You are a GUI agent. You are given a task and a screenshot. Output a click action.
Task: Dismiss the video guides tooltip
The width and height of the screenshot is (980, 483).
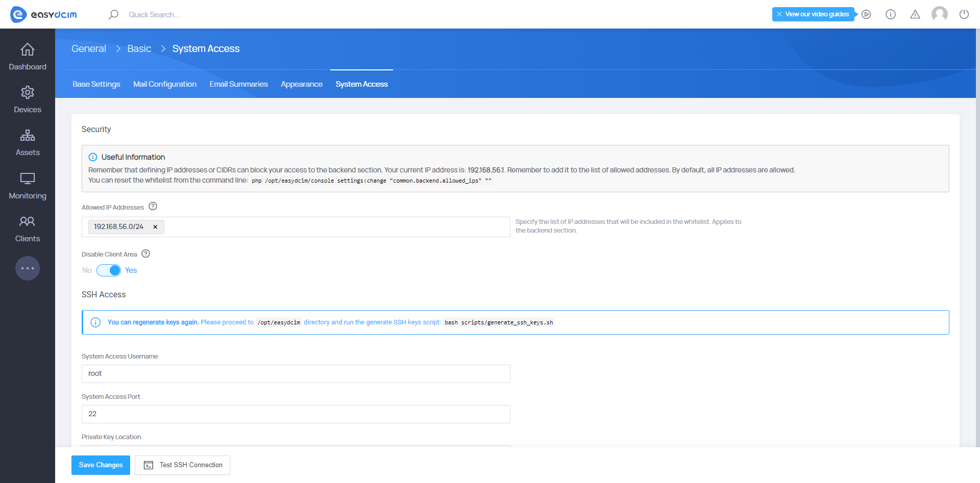779,14
